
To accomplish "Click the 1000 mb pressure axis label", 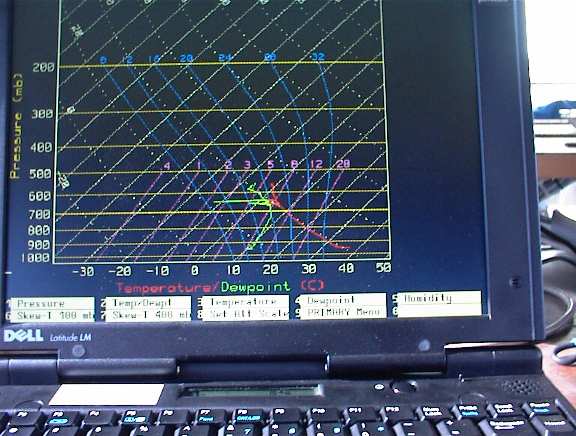I will coord(36,257).
